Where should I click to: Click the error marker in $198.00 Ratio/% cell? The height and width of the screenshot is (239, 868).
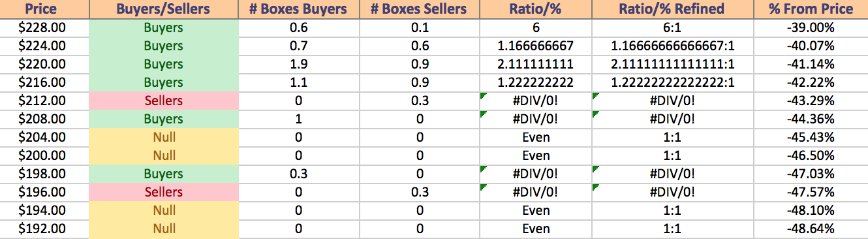point(484,169)
